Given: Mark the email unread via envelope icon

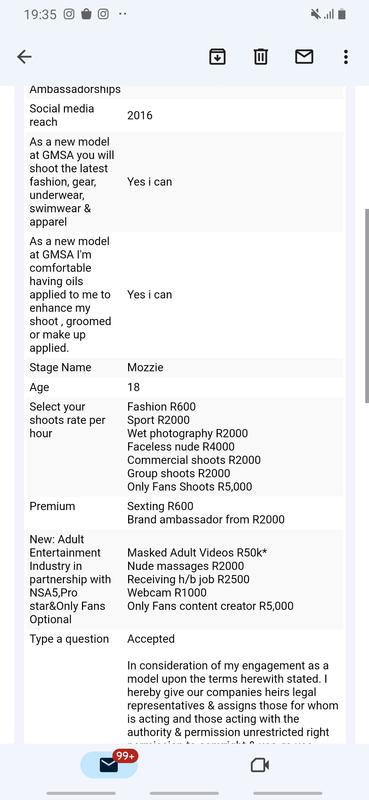Looking at the screenshot, I should tap(304, 57).
